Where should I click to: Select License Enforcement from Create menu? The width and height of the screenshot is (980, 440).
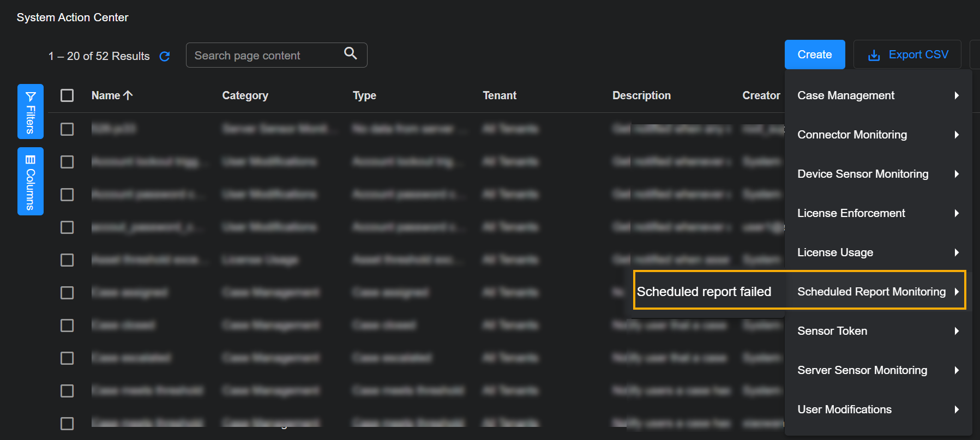click(851, 213)
